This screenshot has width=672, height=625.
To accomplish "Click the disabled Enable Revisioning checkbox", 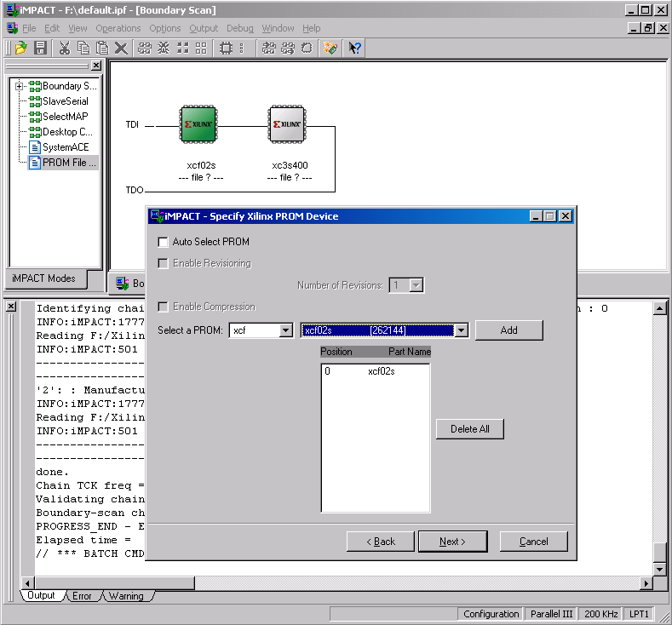I will coord(163,263).
